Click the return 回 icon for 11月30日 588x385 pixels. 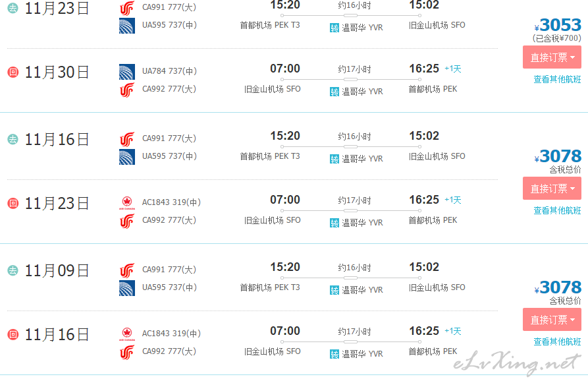(x=13, y=72)
